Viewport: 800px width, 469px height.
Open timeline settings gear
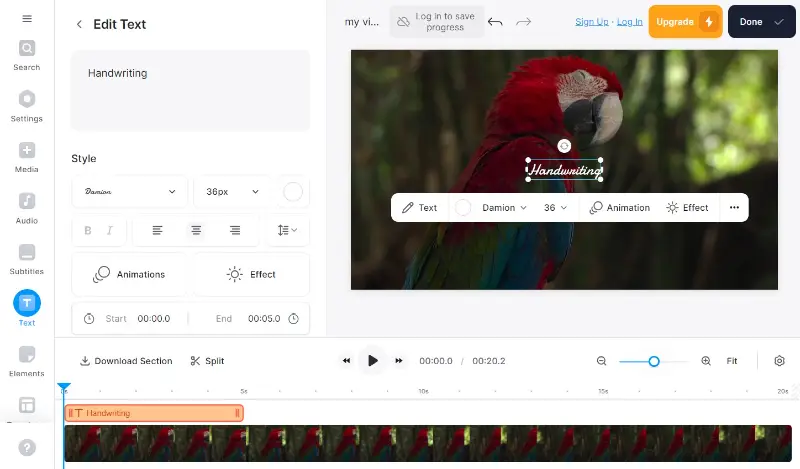coord(779,361)
